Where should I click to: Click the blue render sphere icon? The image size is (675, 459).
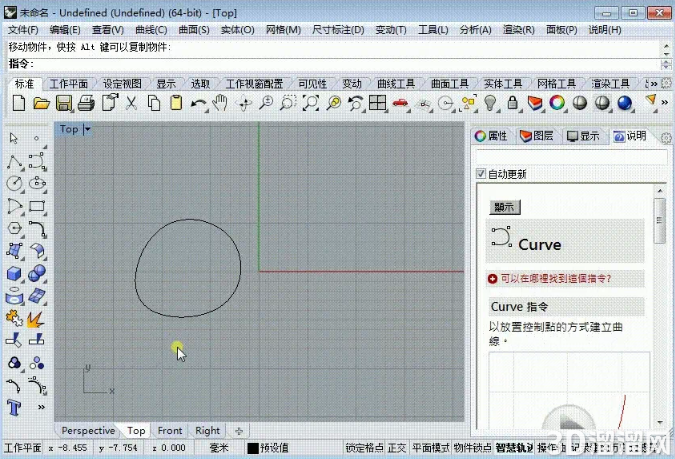[624, 103]
